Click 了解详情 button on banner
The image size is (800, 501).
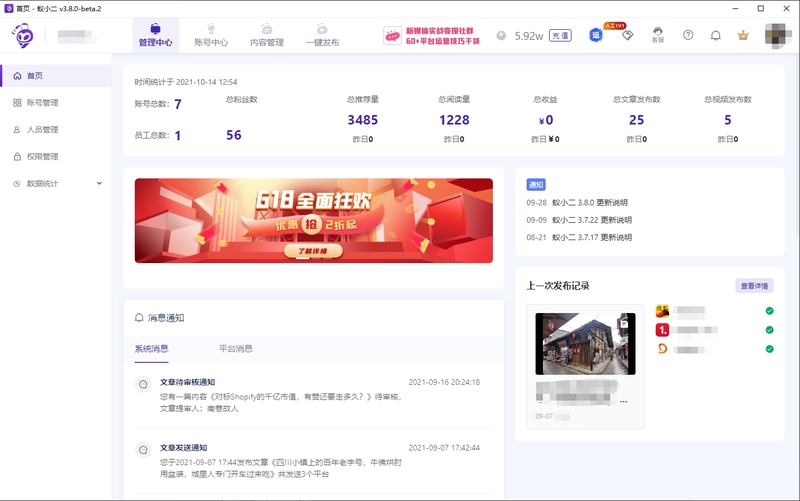313,251
